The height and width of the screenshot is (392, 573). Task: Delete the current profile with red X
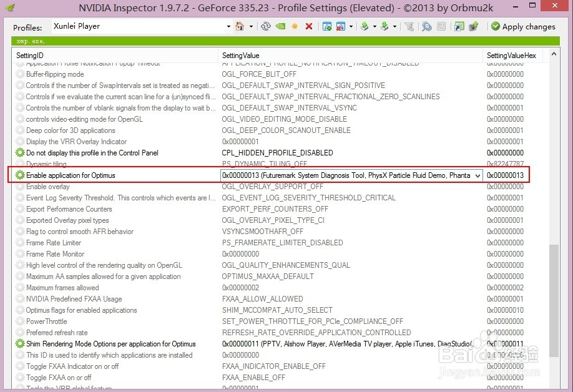(309, 26)
